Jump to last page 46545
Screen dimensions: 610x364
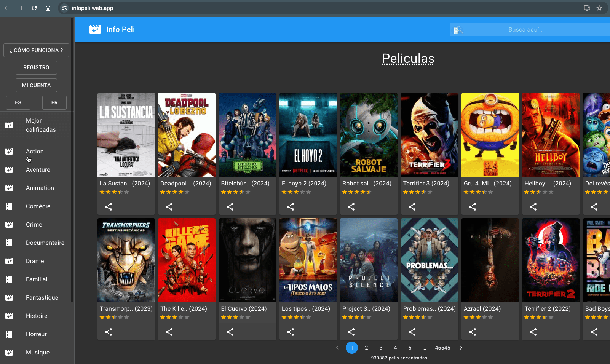(x=442, y=348)
